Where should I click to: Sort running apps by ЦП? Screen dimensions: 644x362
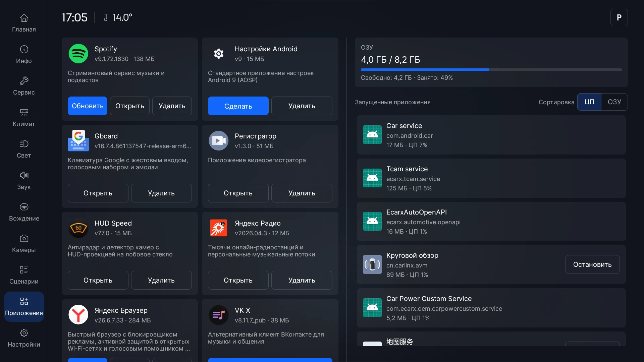589,102
